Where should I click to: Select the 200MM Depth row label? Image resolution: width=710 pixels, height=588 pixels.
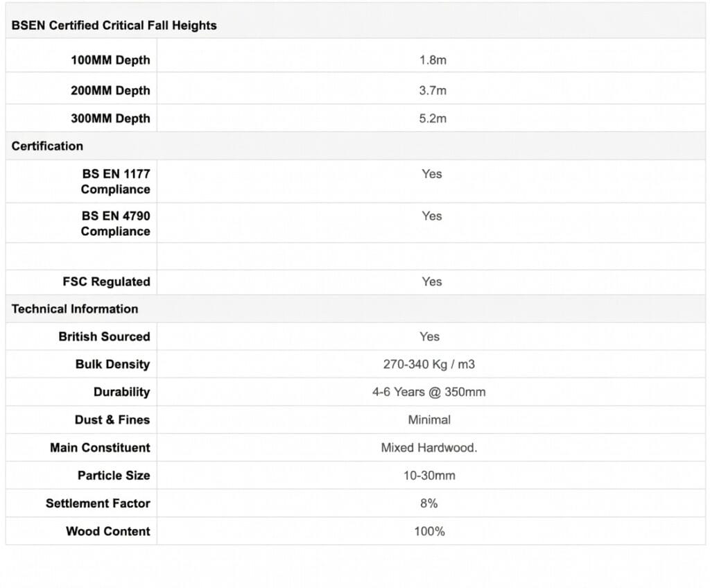pyautogui.click(x=110, y=91)
